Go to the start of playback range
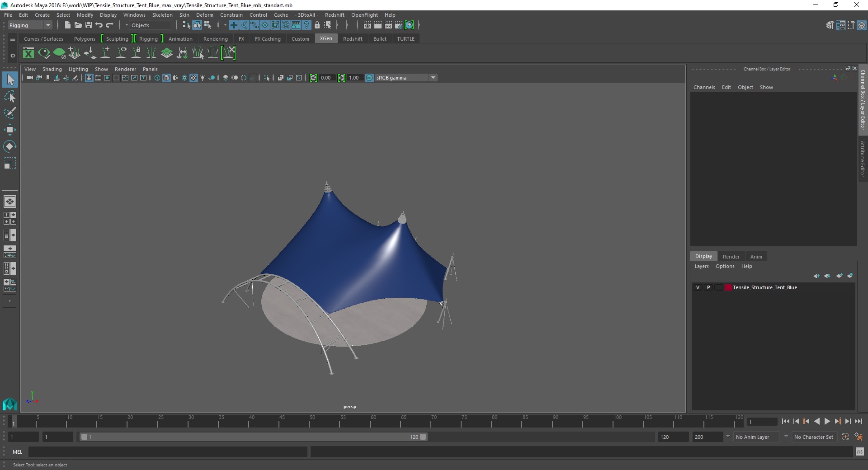This screenshot has height=470, width=868. (785, 421)
